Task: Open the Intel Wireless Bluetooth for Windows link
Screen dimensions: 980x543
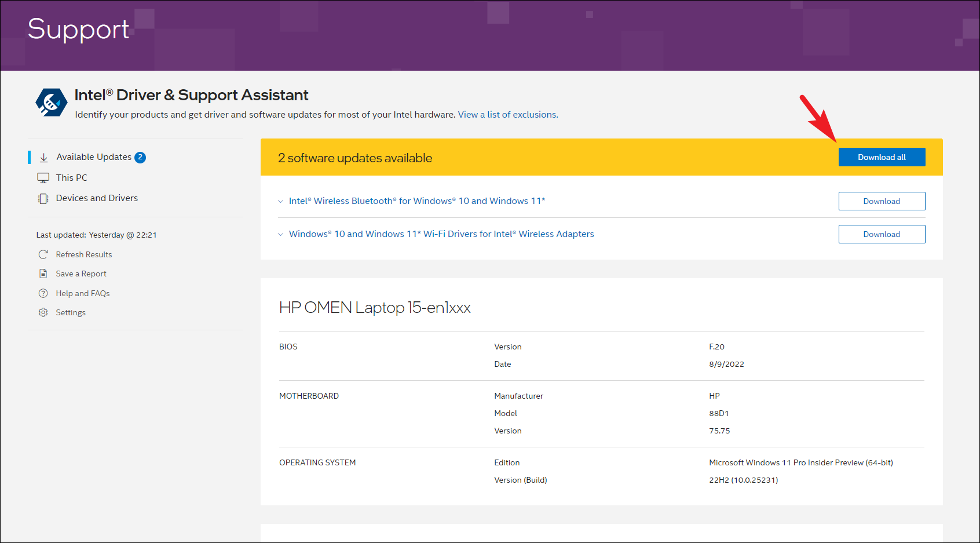Action: tap(417, 201)
